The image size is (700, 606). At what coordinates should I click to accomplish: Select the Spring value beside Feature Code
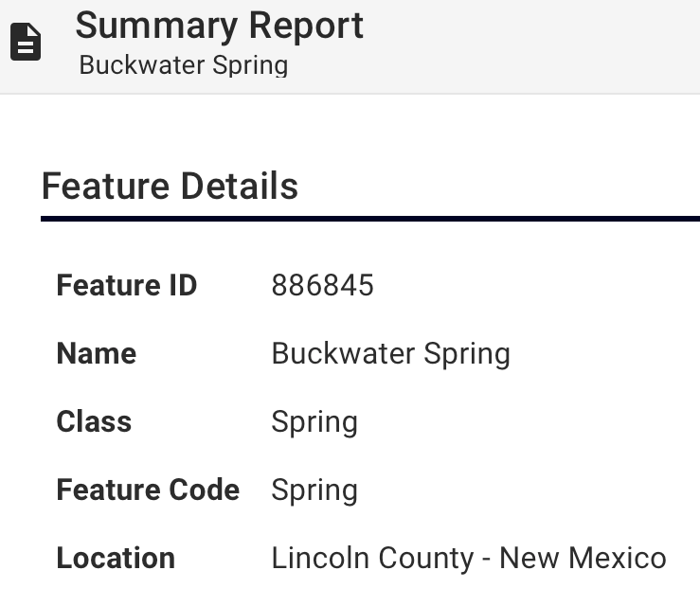314,490
